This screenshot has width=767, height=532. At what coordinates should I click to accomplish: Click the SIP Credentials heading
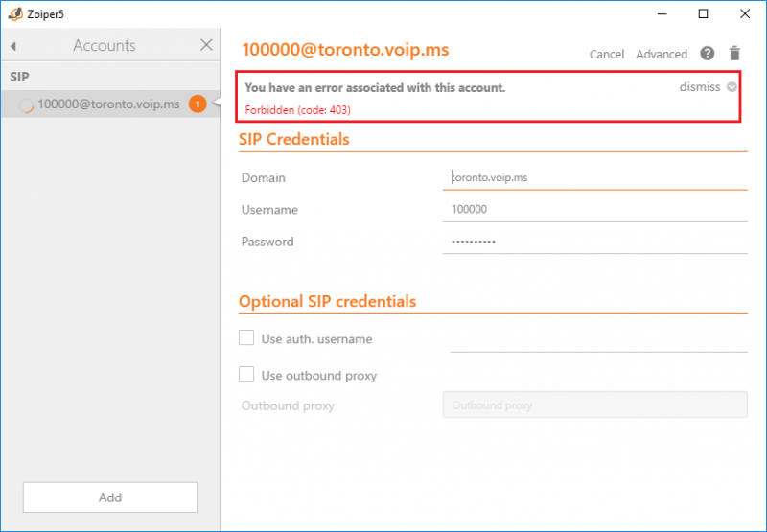point(293,139)
